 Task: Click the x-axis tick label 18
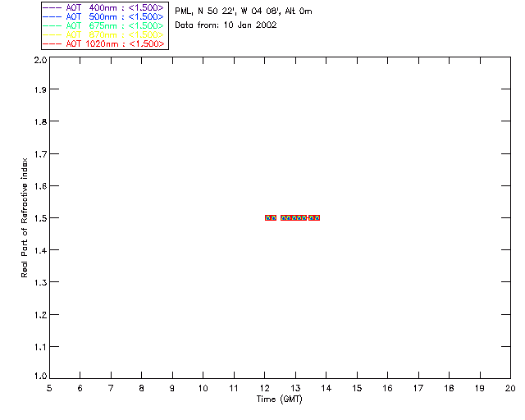click(x=449, y=388)
